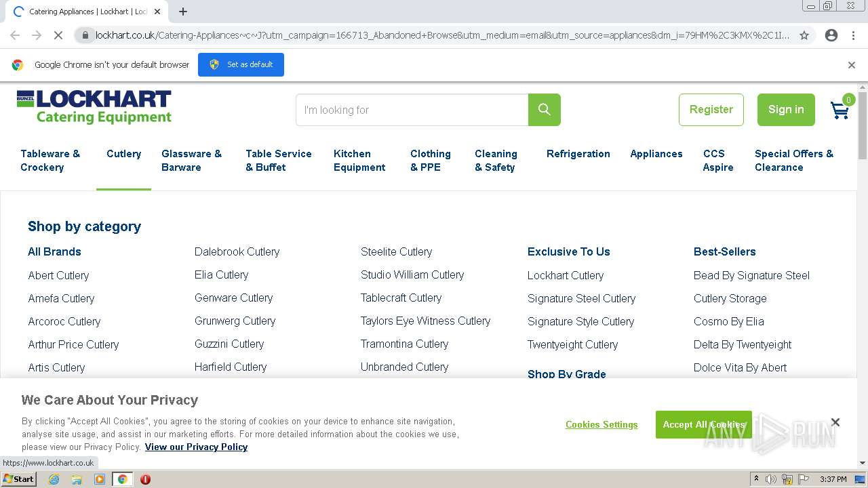View site security lock icon
Screen dimensions: 868x488
pos(85,35)
